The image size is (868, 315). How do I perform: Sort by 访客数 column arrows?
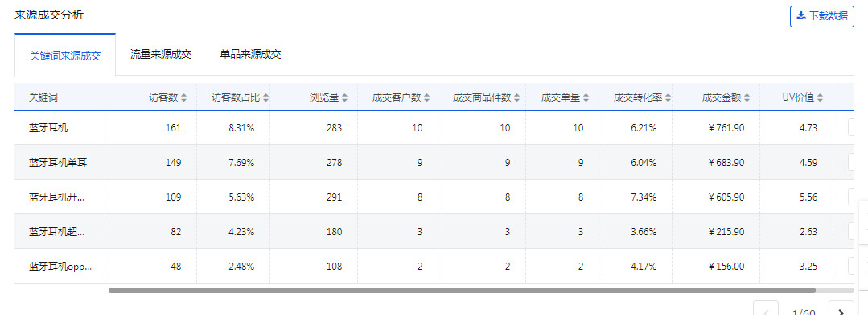coord(183,97)
